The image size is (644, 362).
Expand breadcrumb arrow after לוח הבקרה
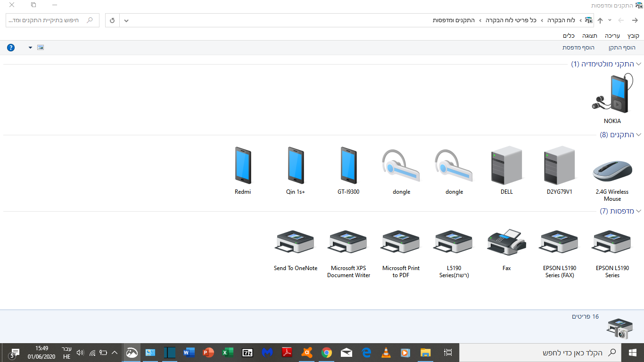click(542, 20)
